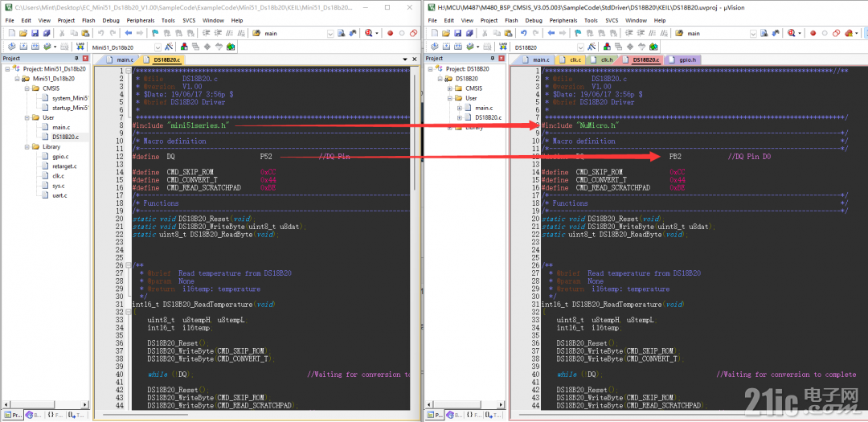The image size is (868, 422).
Task: Switch to clk.h tab in right window
Action: tap(602, 59)
